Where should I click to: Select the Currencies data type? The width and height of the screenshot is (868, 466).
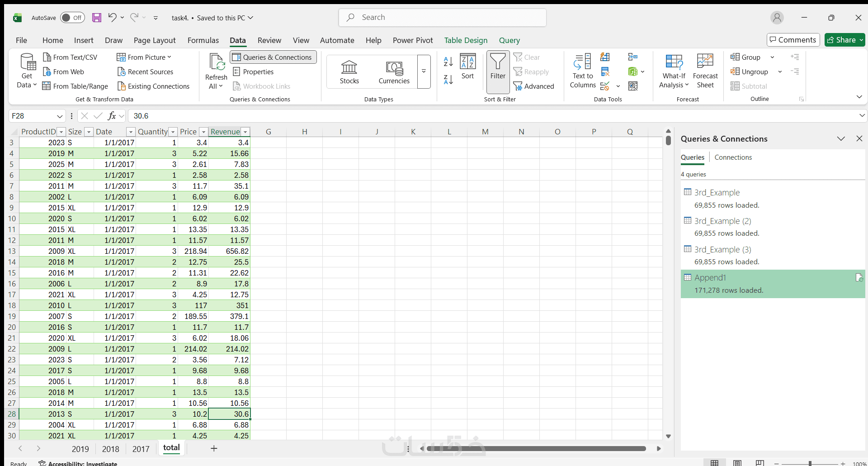coord(394,72)
